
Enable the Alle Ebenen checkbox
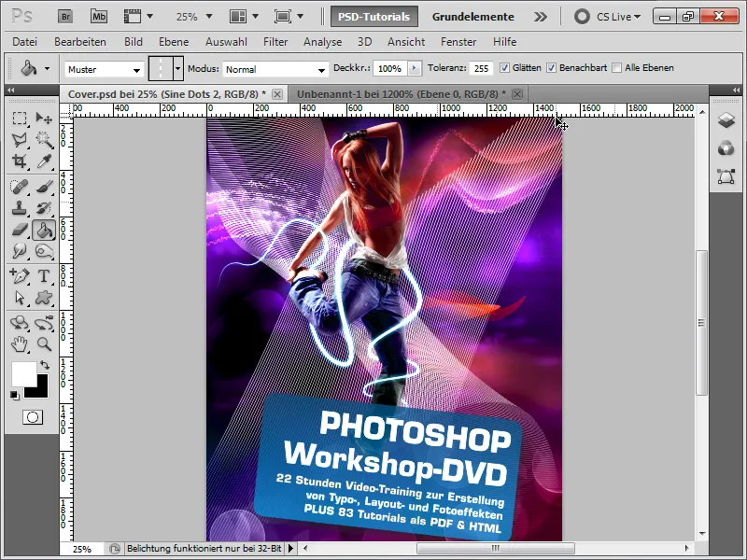coord(617,67)
